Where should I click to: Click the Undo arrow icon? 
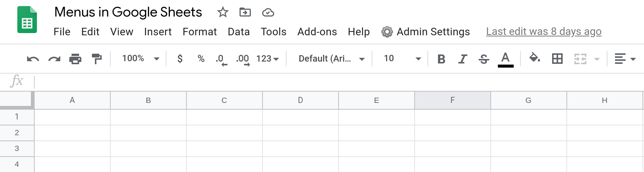pyautogui.click(x=33, y=59)
